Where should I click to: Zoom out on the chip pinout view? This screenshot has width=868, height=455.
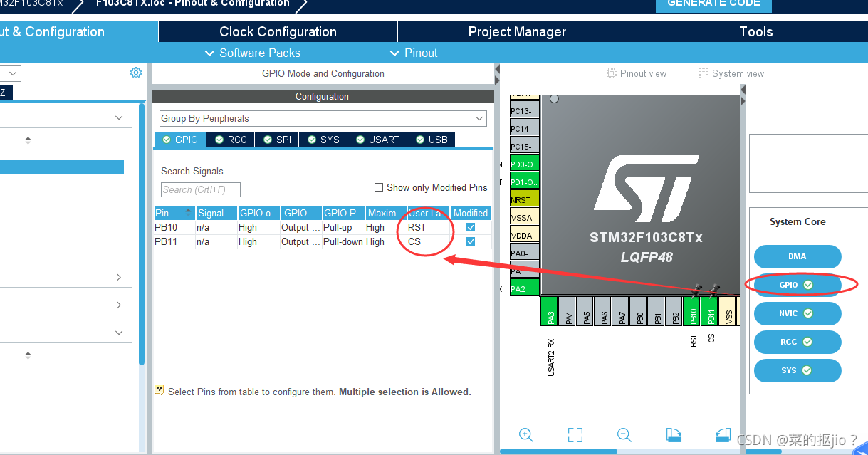[x=624, y=435]
